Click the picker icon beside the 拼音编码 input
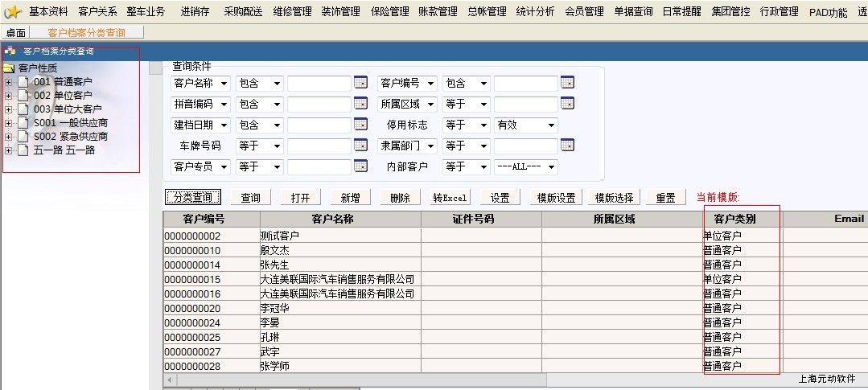Screen dimensions: 868x390 360,104
